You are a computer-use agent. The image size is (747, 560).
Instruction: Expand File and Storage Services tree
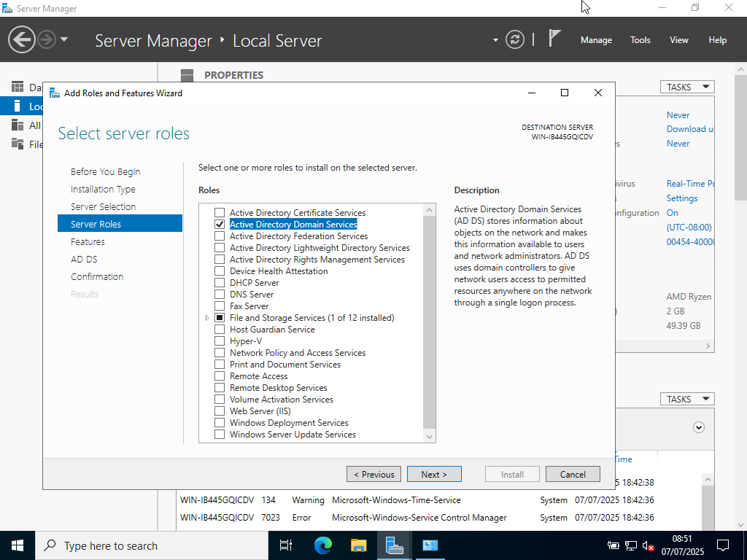(x=207, y=318)
